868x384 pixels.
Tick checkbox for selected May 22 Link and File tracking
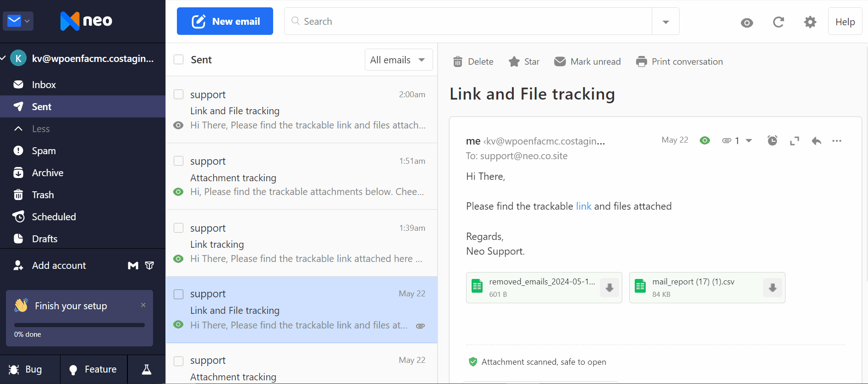pyautogui.click(x=179, y=294)
